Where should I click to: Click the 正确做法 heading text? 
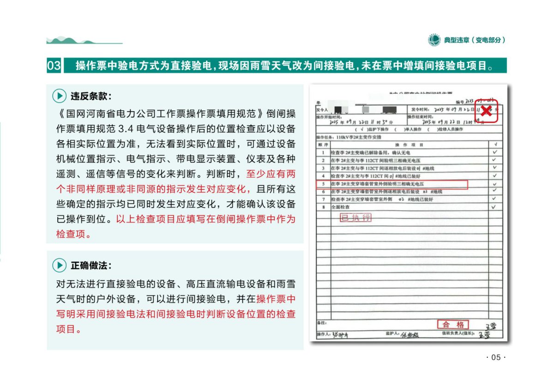[91, 265]
